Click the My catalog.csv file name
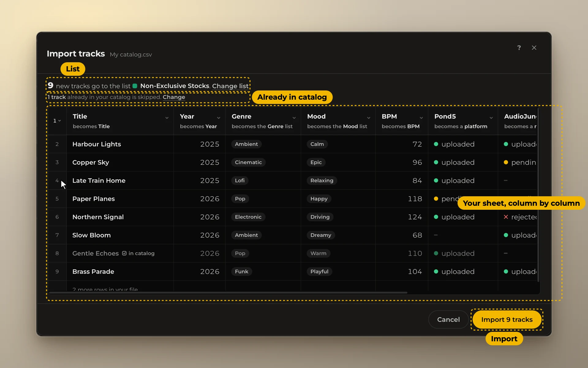Image resolution: width=588 pixels, height=368 pixels. (x=131, y=55)
